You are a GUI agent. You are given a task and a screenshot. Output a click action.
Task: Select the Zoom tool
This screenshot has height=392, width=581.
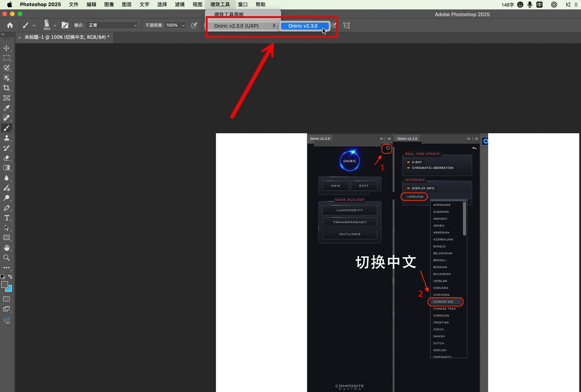(x=6, y=258)
